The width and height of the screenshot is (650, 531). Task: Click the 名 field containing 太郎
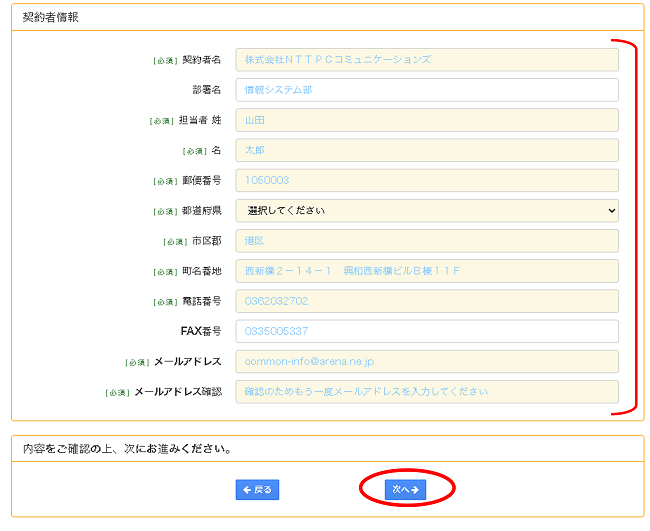427,150
